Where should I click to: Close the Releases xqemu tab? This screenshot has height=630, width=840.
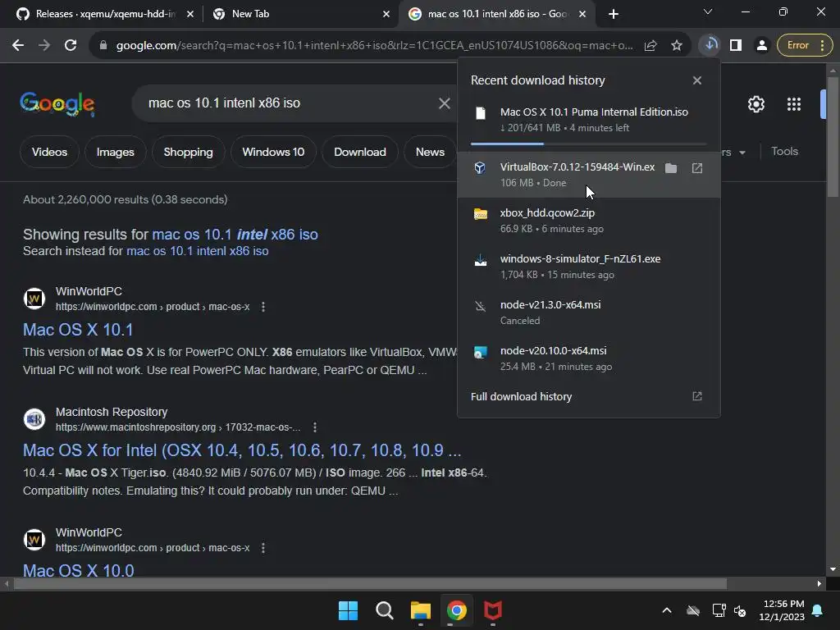click(190, 14)
